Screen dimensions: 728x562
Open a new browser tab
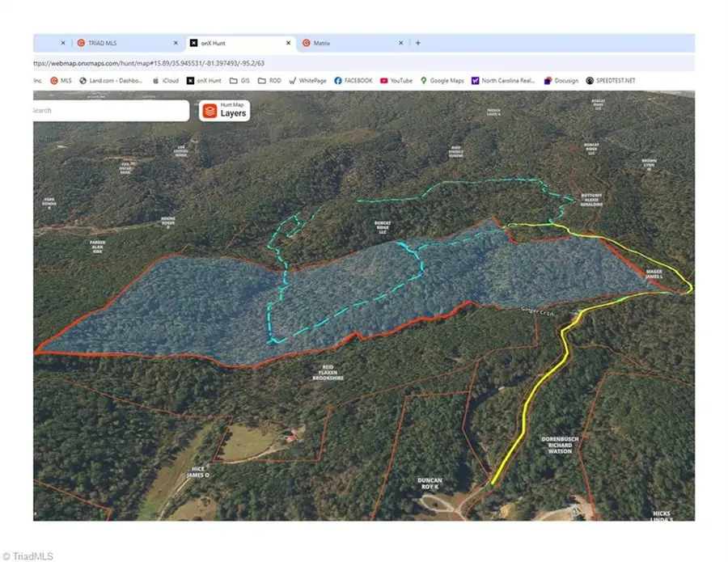click(417, 43)
